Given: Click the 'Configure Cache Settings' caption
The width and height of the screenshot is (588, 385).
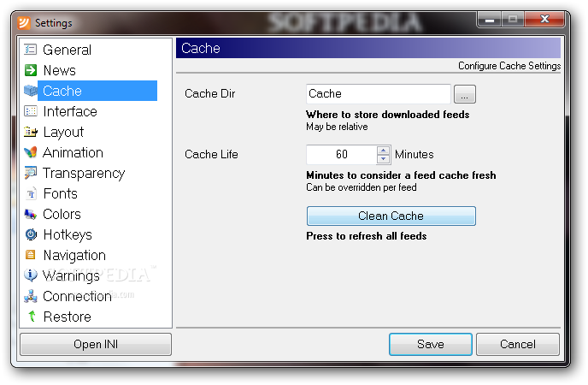Looking at the screenshot, I should (509, 66).
